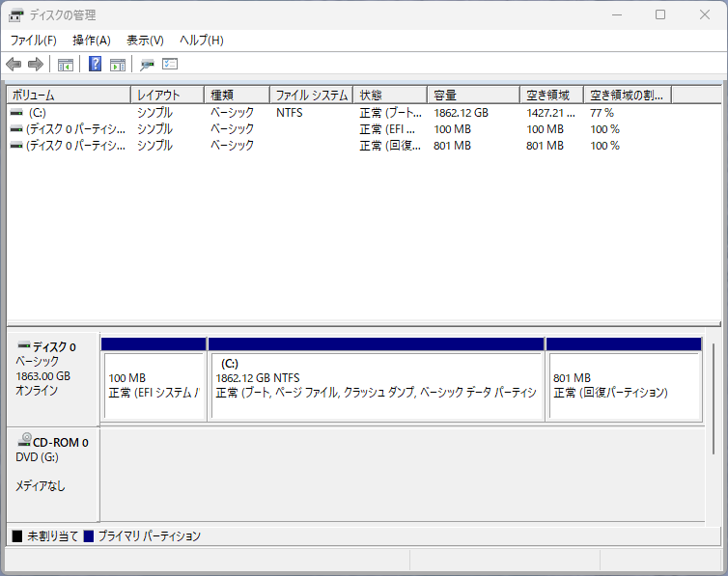Click the Forward arrow toolbar icon
The width and height of the screenshot is (728, 576).
pyautogui.click(x=36, y=65)
